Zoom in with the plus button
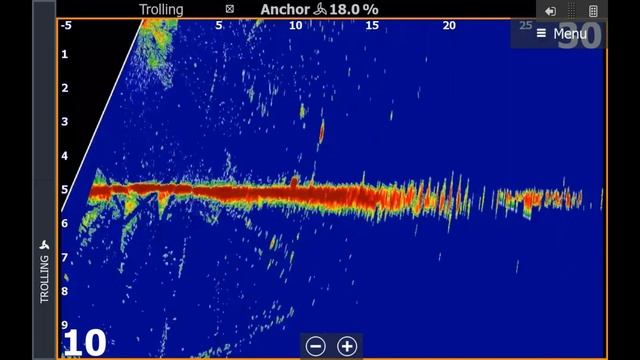Screen dimensions: 640x360 (x=347, y=346)
